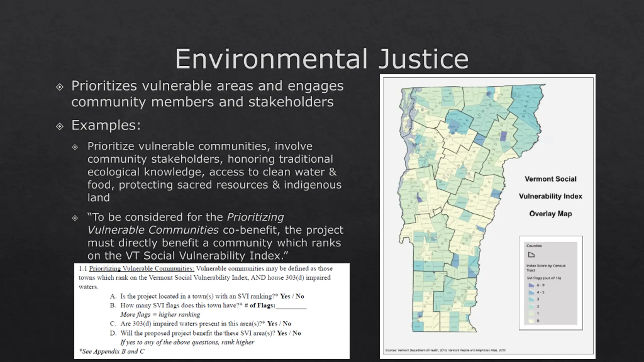This screenshot has height=362, width=644.
Task: Click the diamond bullet beside 'Prioritizes vulnerable areas'
Action: 60,87
